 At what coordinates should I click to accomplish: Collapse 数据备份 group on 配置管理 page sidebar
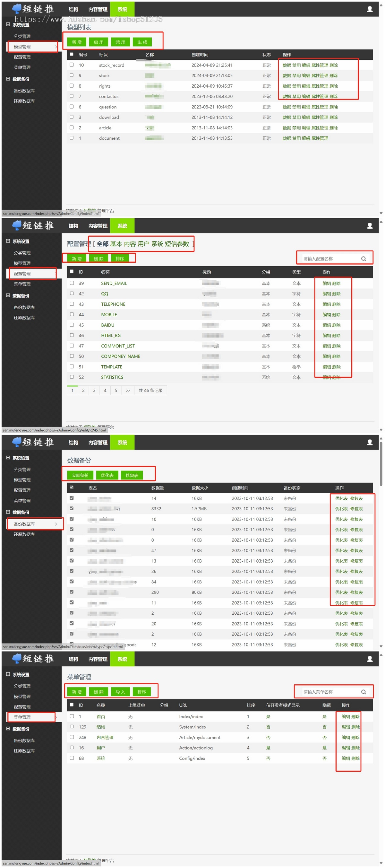point(8,295)
